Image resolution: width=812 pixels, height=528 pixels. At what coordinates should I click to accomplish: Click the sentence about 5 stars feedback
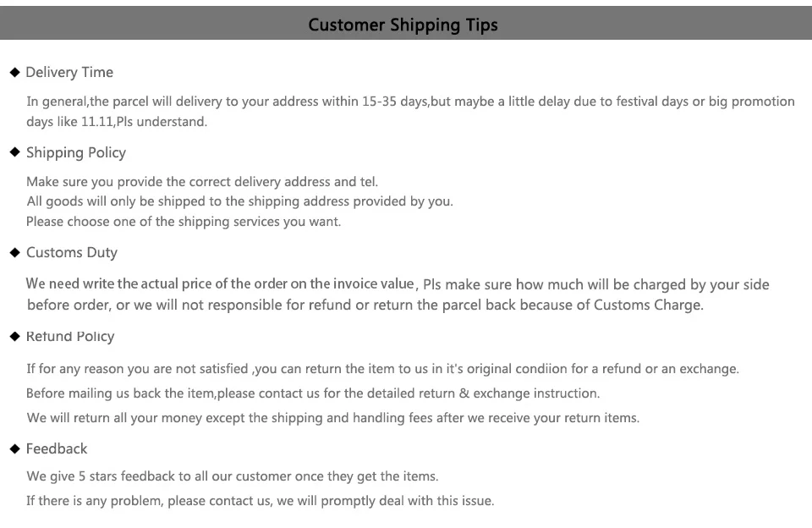(x=233, y=476)
